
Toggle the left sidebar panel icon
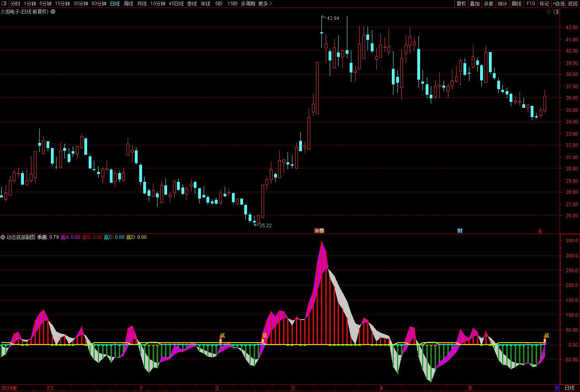[x=4, y=4]
